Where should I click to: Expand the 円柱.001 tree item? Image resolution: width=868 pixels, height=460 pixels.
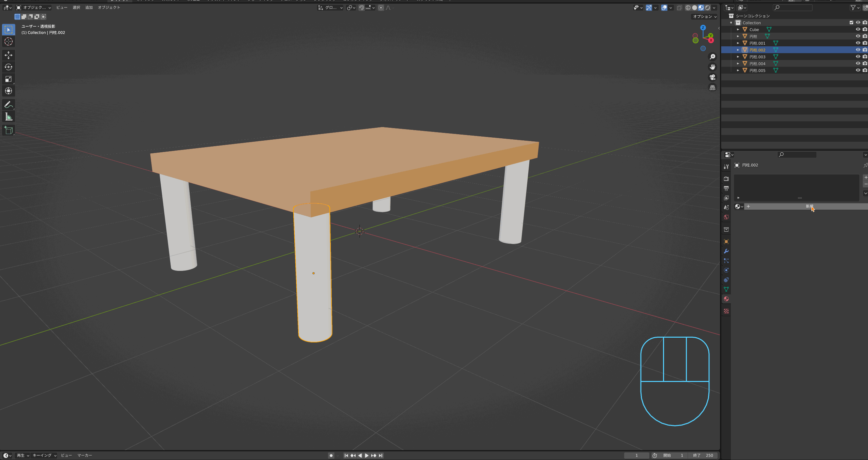coord(738,43)
